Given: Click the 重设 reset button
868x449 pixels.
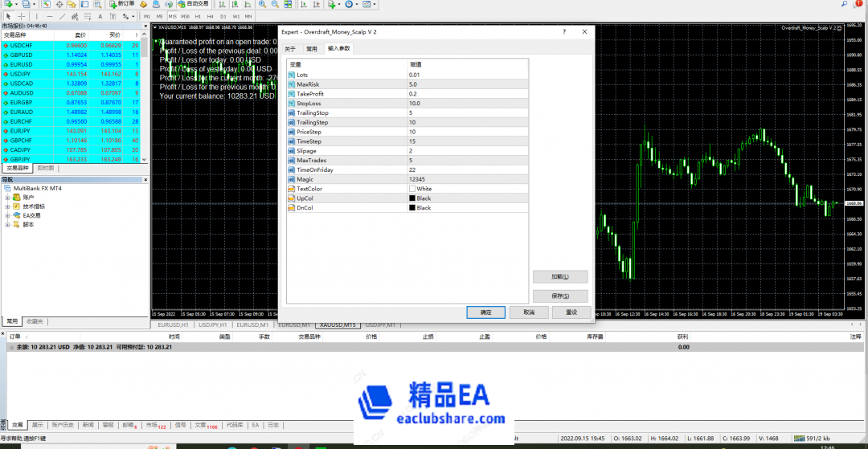Looking at the screenshot, I should 571,312.
